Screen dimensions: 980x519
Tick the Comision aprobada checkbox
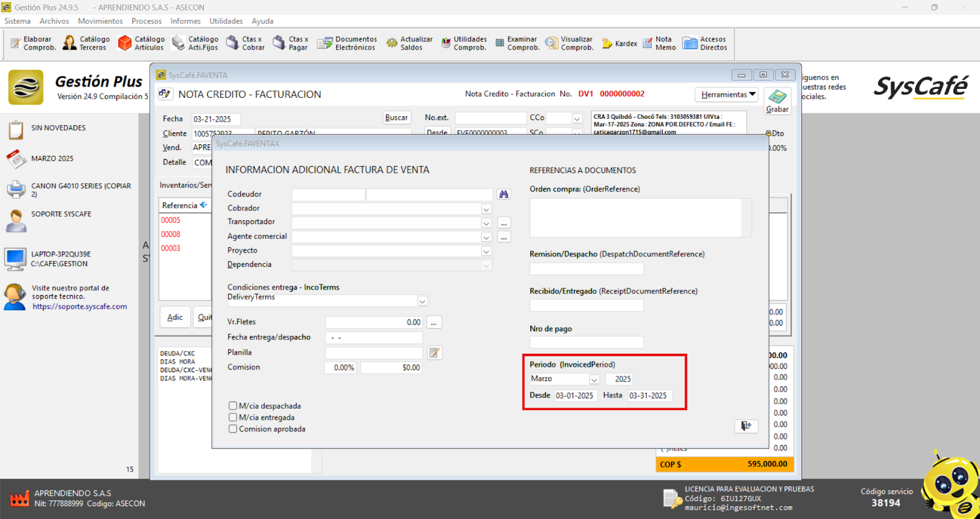click(233, 429)
